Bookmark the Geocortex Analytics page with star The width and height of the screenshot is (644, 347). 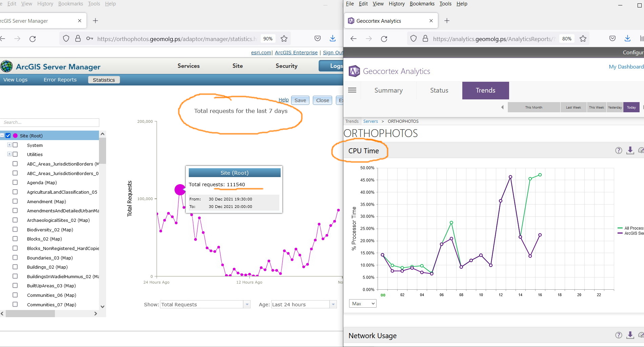(x=583, y=39)
